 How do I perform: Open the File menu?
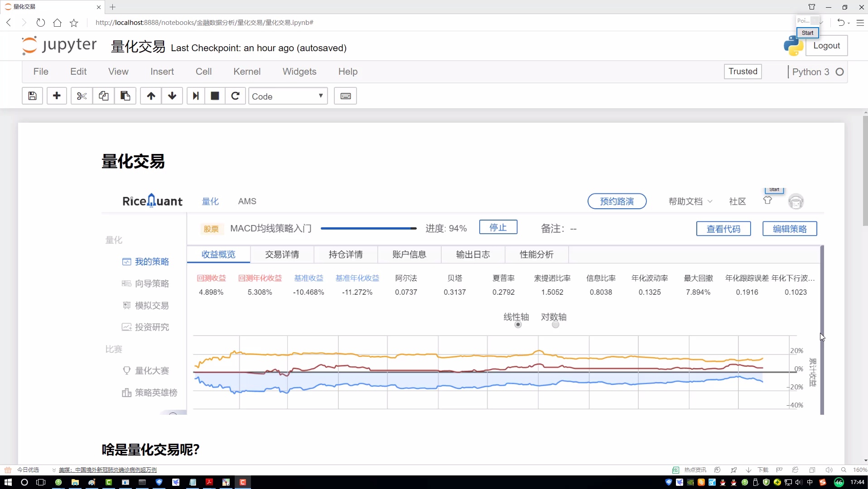[41, 72]
